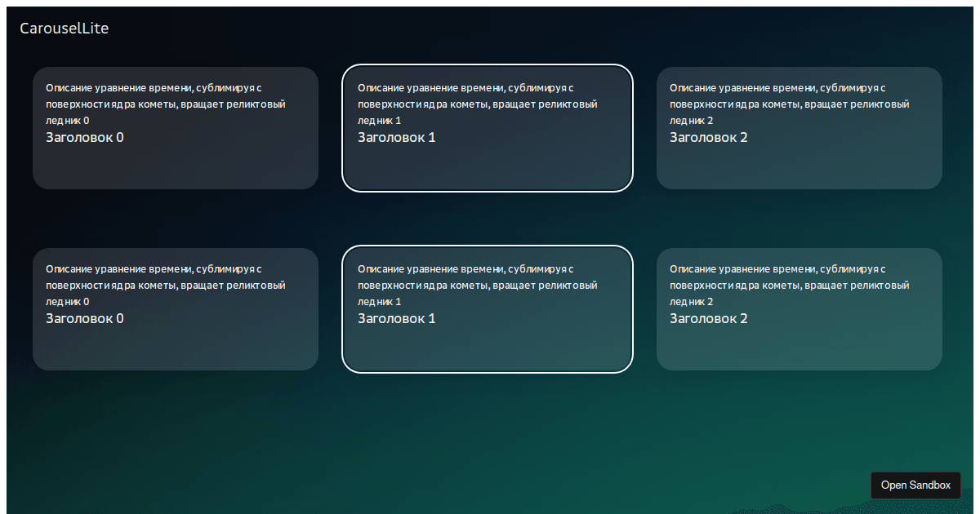Viewport: 980px width, 514px height.
Task: Click the Open Sandbox button
Action: point(915,485)
